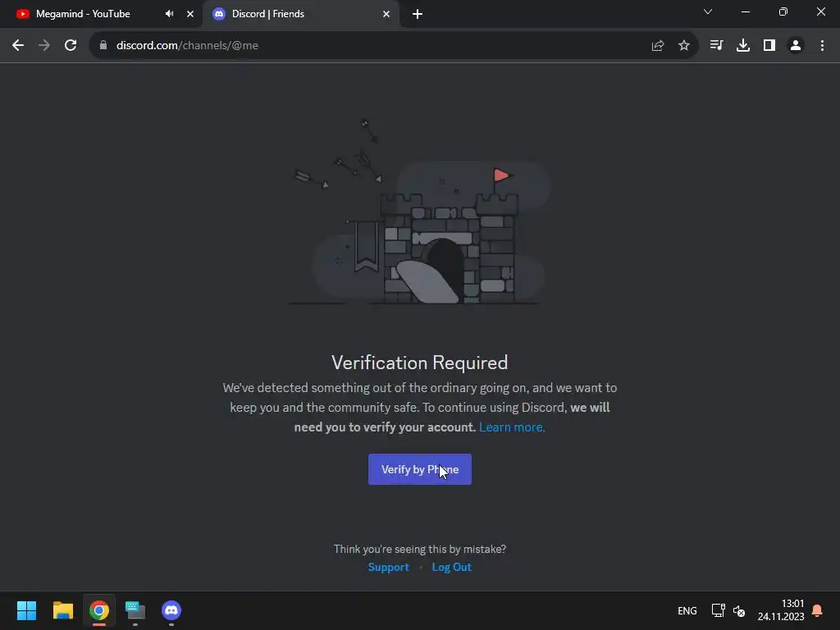Go back to the previous page
The width and height of the screenshot is (840, 630).
[x=18, y=45]
